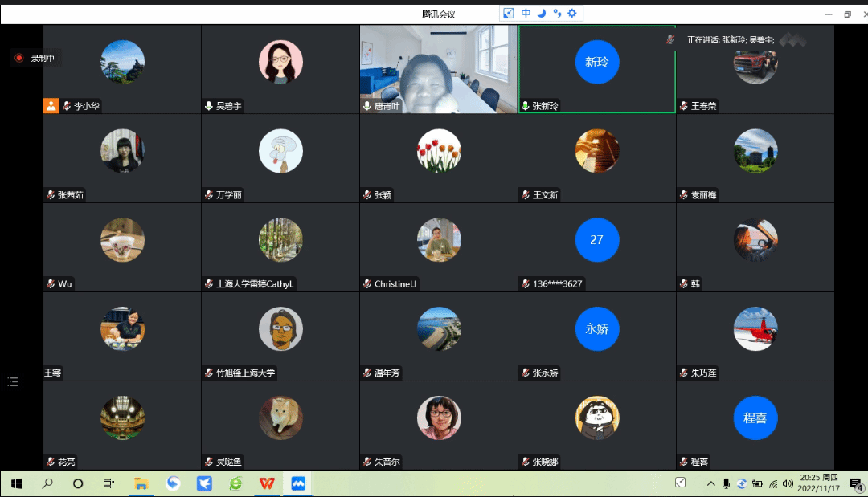Click the muted mic icon next to 万学丽

pos(209,195)
